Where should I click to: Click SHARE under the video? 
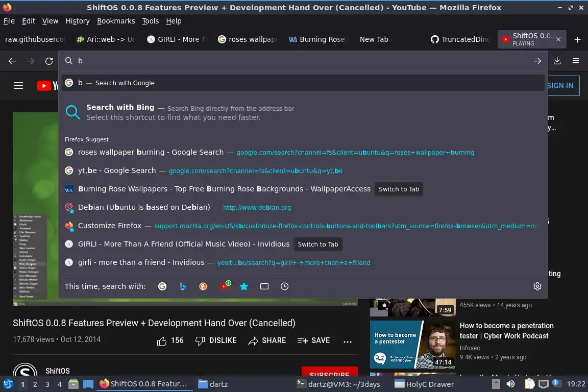pyautogui.click(x=267, y=340)
